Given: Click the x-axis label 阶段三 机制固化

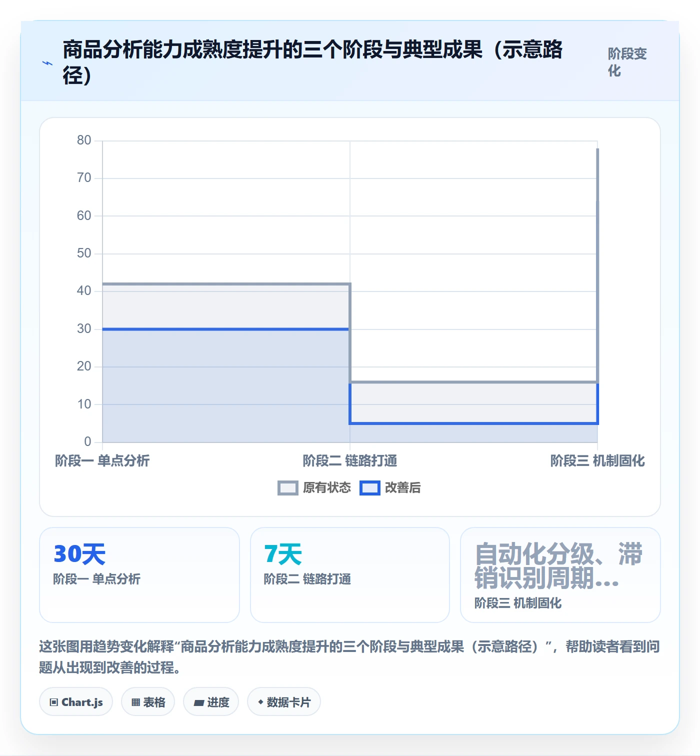Looking at the screenshot, I should click(597, 461).
